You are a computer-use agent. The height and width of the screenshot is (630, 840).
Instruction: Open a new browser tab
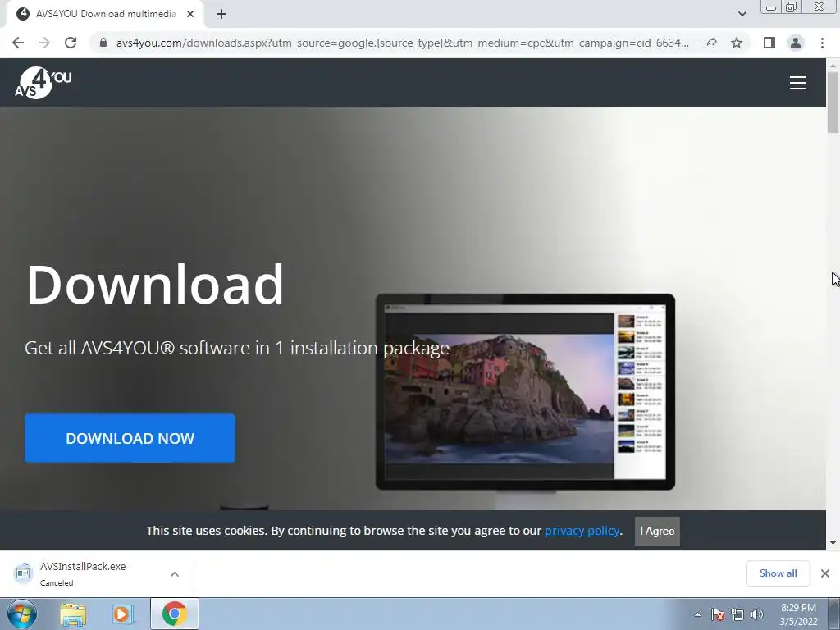pyautogui.click(x=221, y=14)
